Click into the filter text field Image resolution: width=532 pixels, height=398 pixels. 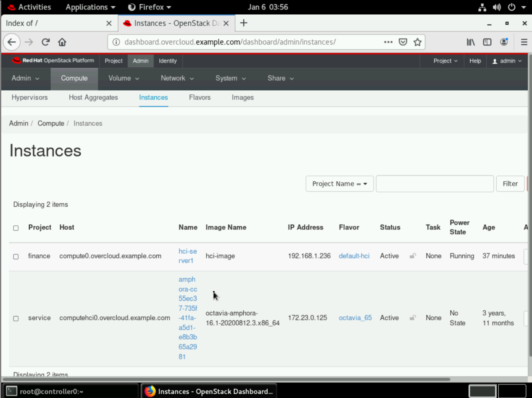(x=435, y=184)
